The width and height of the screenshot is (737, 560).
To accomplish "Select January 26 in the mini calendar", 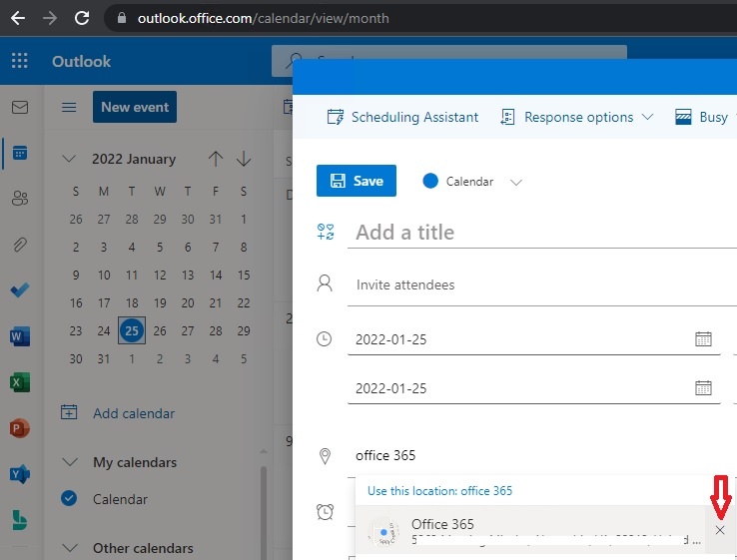I will coord(160,330).
